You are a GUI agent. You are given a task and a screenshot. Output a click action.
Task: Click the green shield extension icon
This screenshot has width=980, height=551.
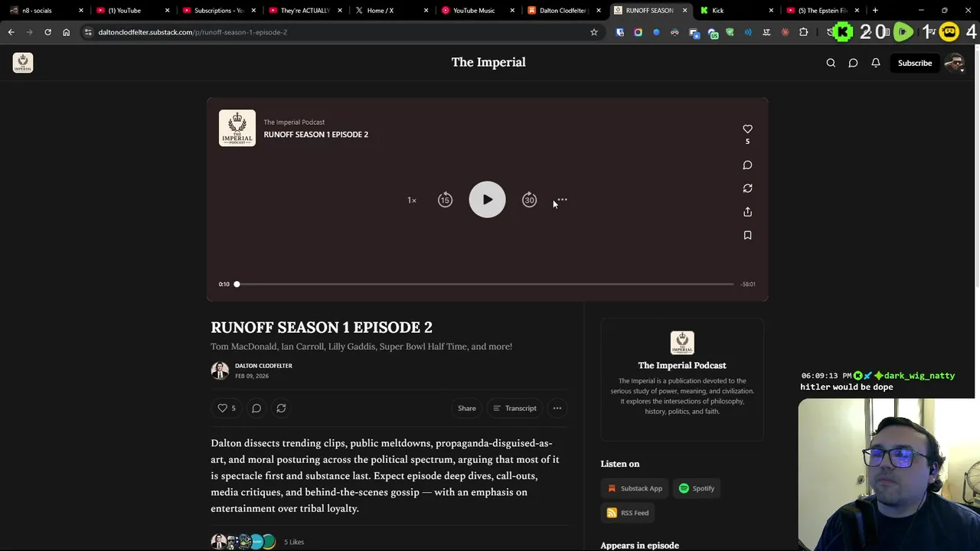pos(730,32)
